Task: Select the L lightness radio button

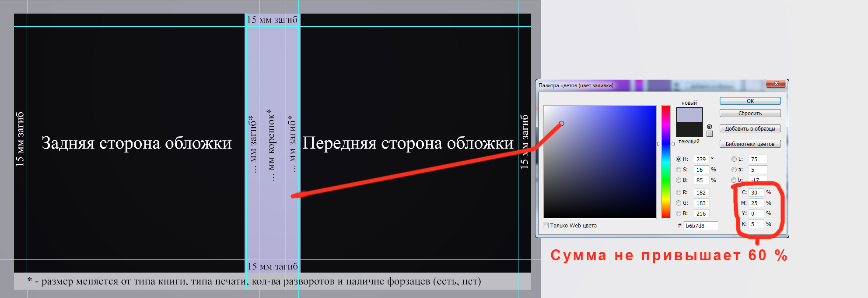Action: [x=734, y=159]
